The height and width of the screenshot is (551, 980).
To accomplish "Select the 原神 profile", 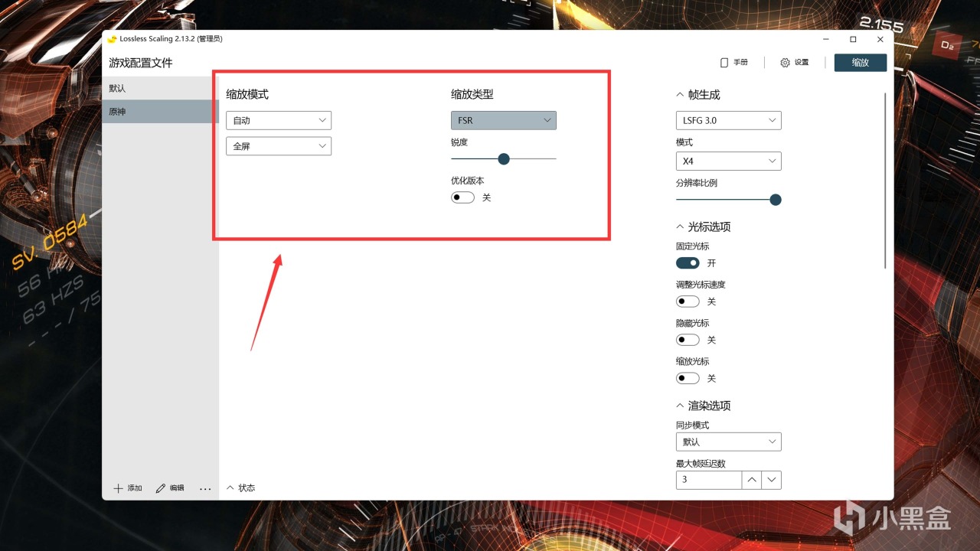I will point(161,112).
